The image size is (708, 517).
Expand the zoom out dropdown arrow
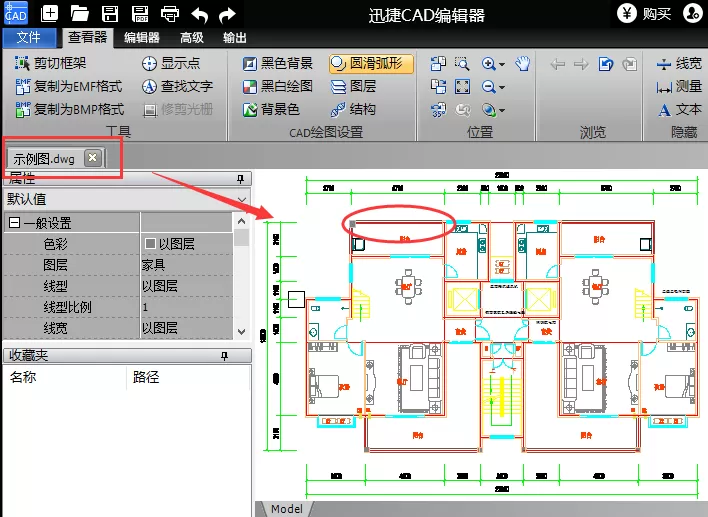click(502, 87)
